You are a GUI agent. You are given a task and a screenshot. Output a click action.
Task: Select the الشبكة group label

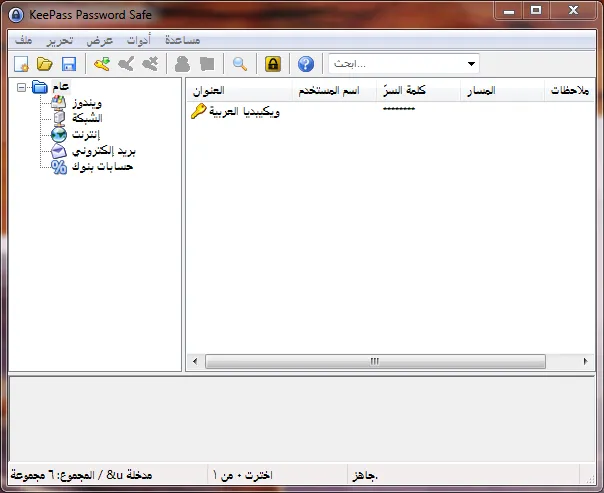tap(87, 118)
